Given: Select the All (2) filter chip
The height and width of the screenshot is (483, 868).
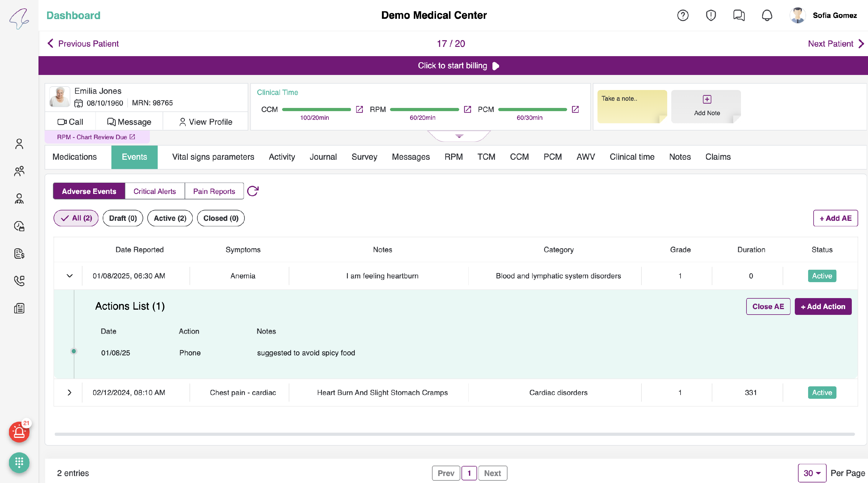Looking at the screenshot, I should pos(76,218).
